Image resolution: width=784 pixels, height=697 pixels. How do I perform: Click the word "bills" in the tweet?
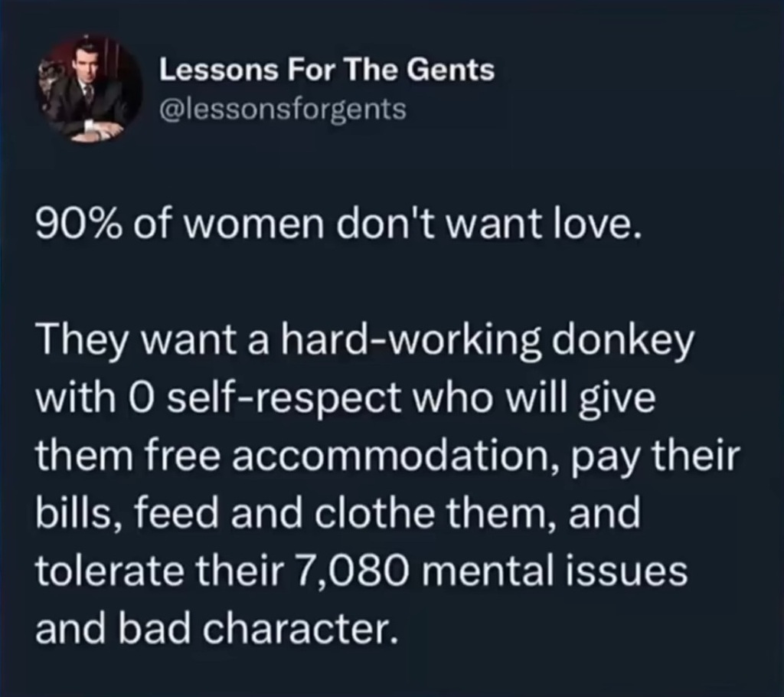(x=68, y=515)
